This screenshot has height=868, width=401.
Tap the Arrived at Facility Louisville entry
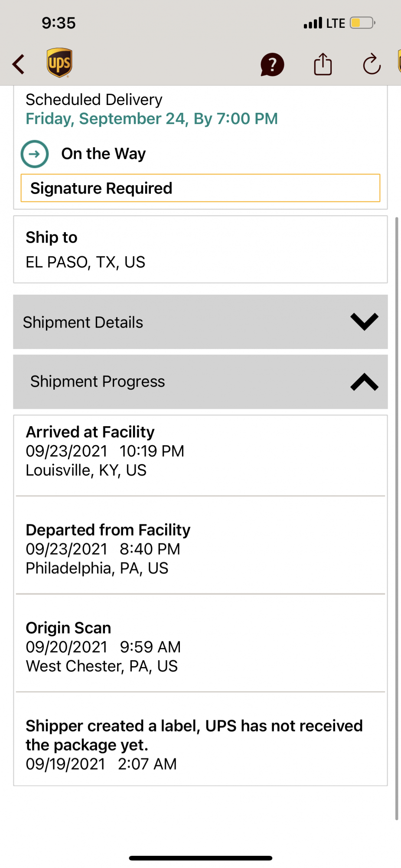200,451
